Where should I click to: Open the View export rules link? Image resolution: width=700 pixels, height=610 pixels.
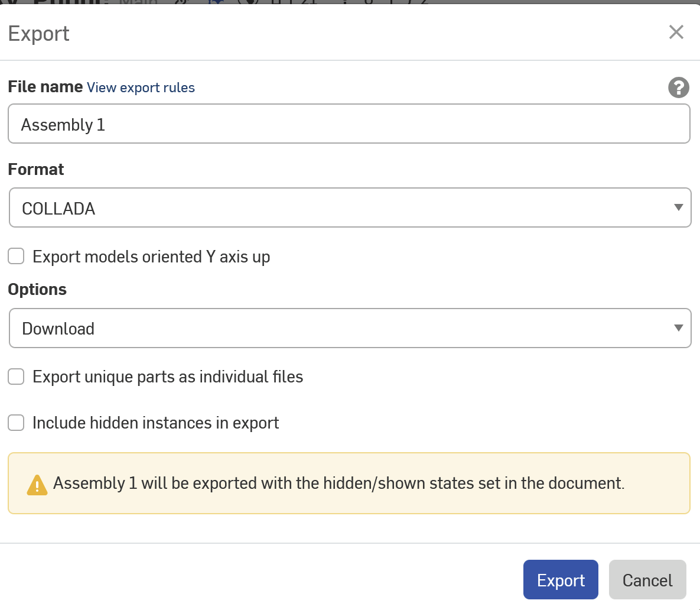(x=141, y=87)
